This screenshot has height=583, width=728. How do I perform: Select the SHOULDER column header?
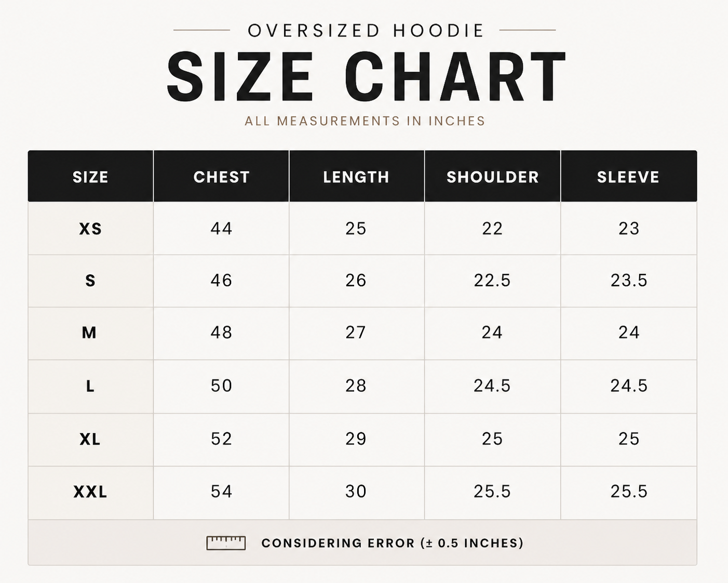[493, 177]
